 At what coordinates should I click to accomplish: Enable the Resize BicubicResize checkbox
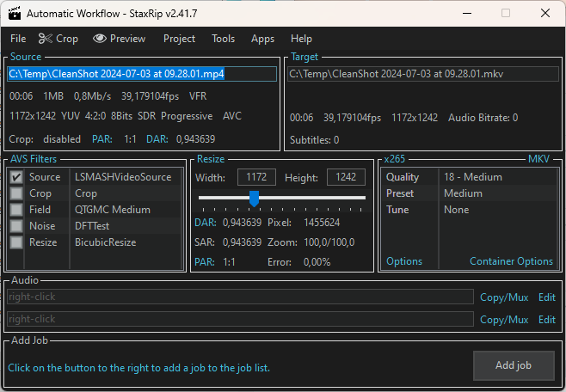point(16,242)
